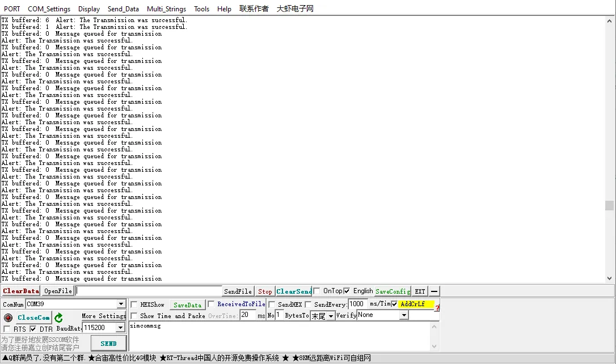
Task: Click the log area vertical scrollbar thumb
Action: (609, 205)
